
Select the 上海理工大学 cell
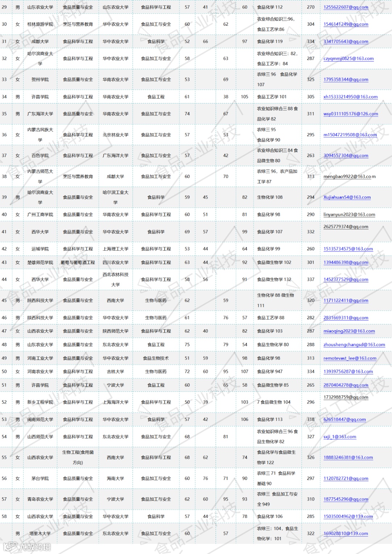[x=115, y=249]
